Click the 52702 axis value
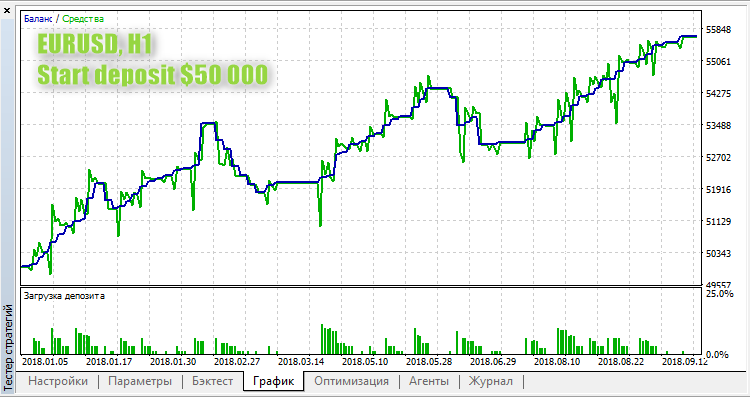This screenshot has height=398, width=750. [719, 157]
